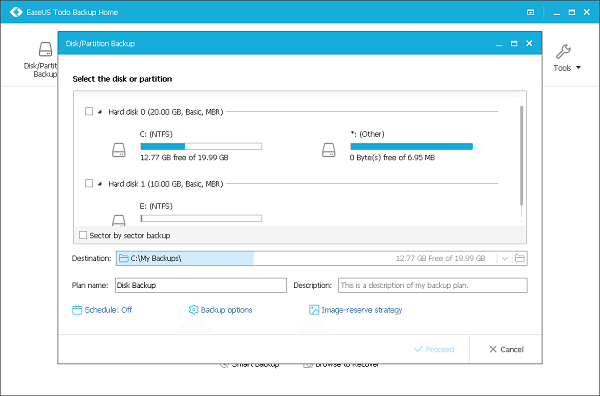Click the Hard disk 1 (10.00 GB, Basic, MBR) label
Screen dimensions: 600x396
pos(166,184)
